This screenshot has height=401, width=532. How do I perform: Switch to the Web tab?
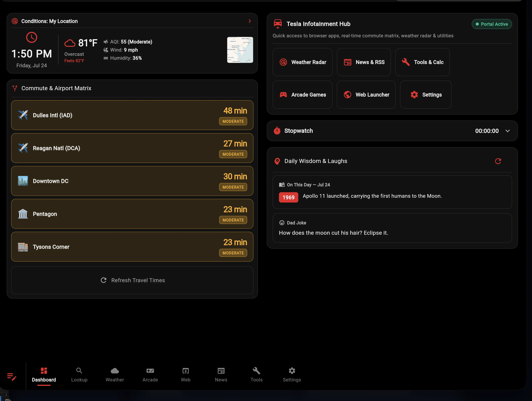tap(186, 375)
